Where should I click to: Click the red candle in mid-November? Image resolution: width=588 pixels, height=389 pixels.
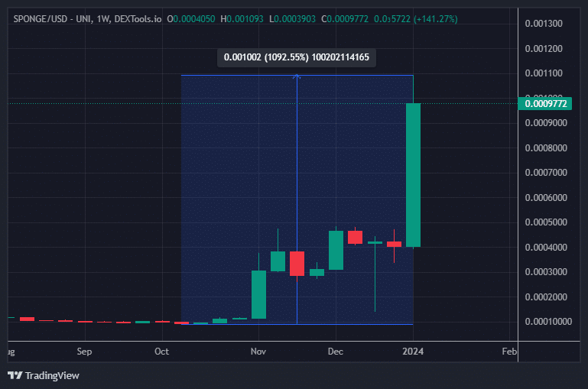click(297, 263)
